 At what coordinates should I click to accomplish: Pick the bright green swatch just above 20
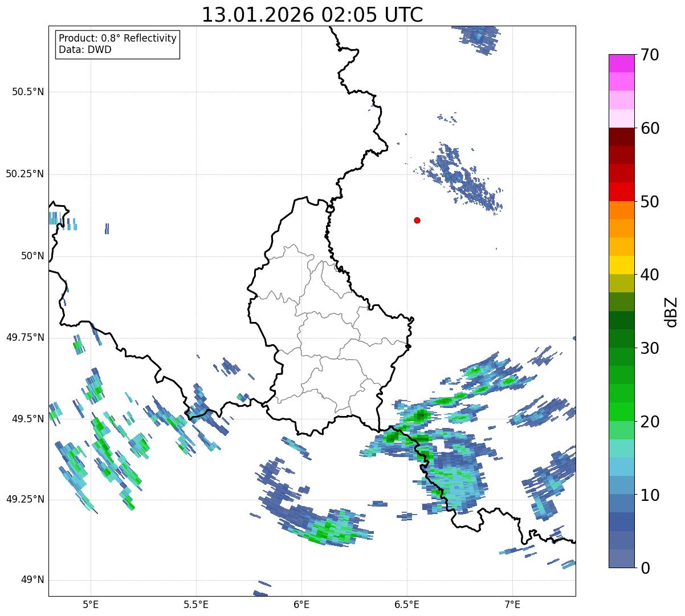coord(621,412)
